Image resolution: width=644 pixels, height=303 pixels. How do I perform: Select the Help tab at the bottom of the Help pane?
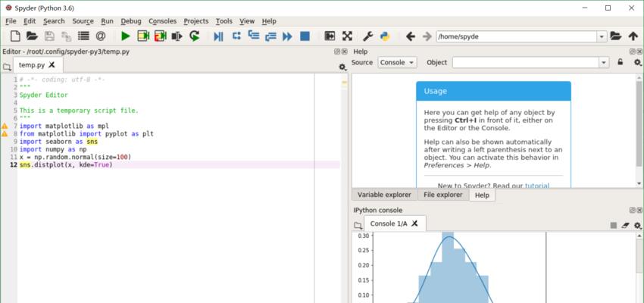pyautogui.click(x=482, y=195)
